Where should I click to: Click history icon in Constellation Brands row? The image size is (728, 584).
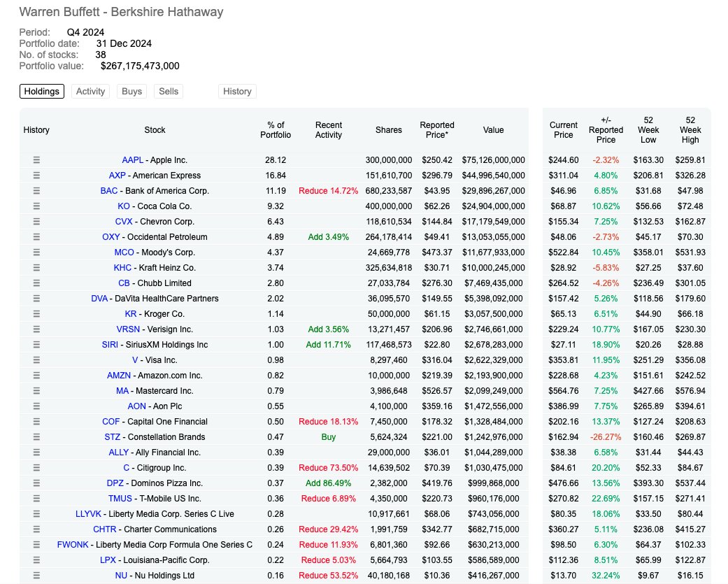pyautogui.click(x=36, y=437)
